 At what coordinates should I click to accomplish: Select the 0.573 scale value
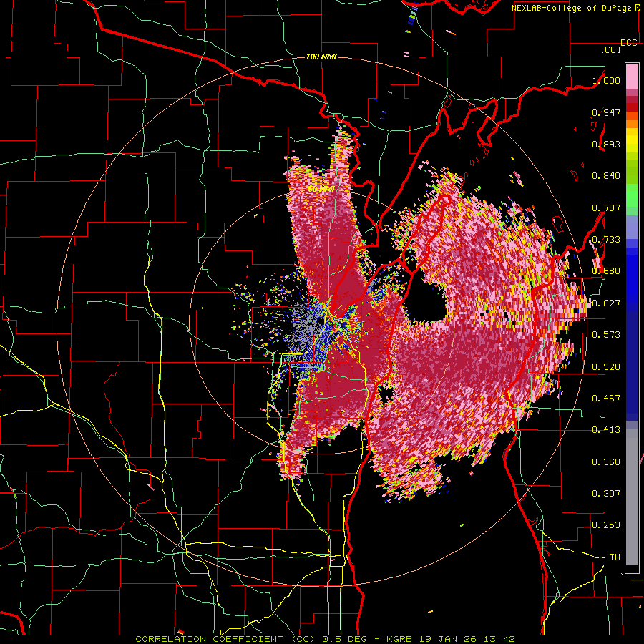(x=606, y=334)
